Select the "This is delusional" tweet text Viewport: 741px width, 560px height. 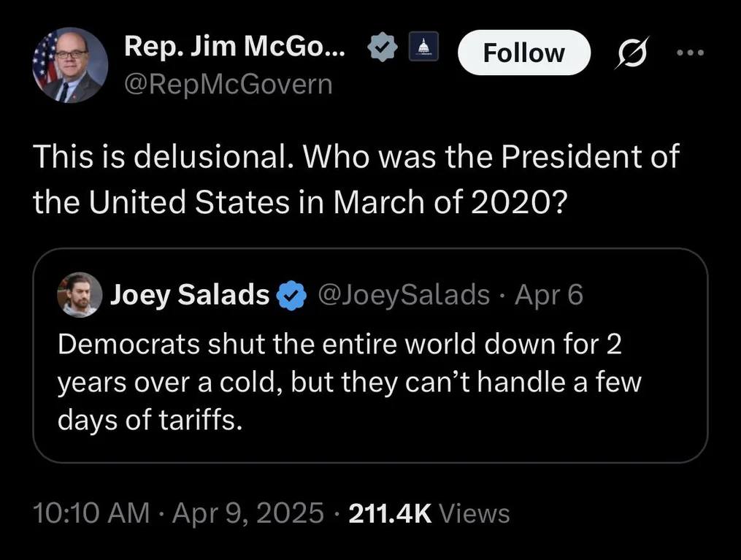[356, 179]
